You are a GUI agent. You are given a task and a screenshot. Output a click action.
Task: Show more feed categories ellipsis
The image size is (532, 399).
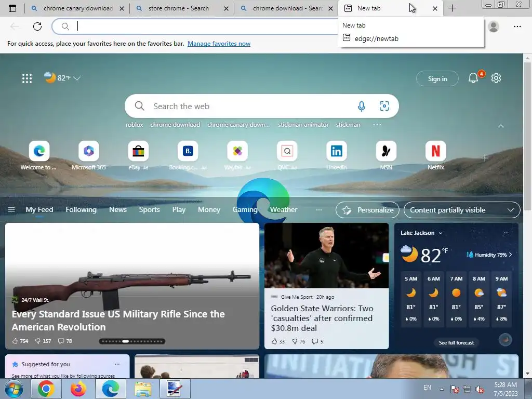point(318,210)
